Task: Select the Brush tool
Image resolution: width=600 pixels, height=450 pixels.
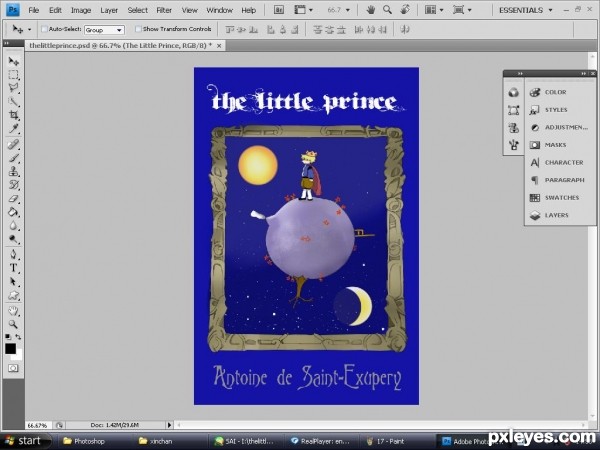Action: coord(13,158)
